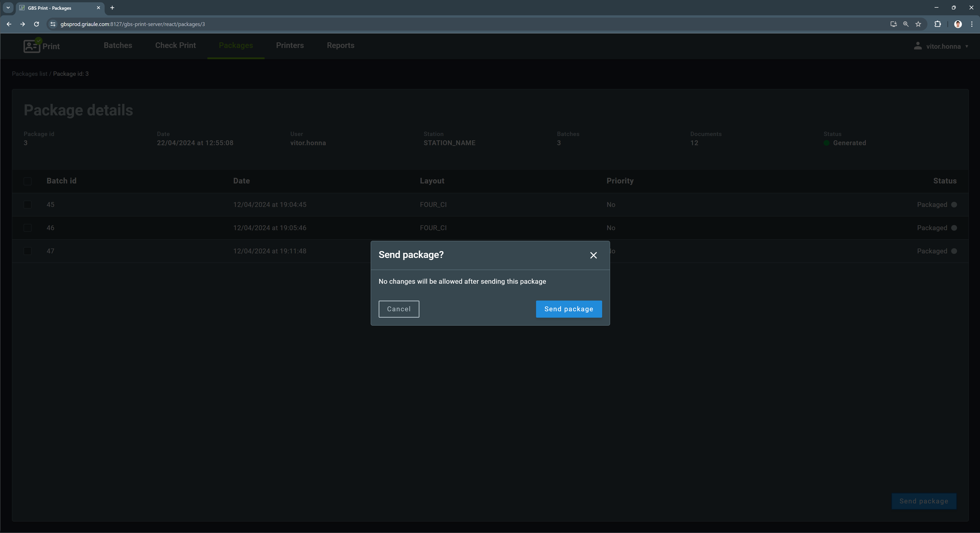
Task: Click the date 12/04/2024 at 19:04:45
Action: (270, 205)
